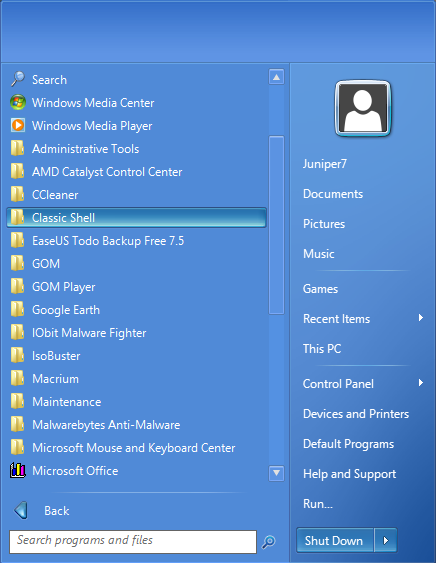This screenshot has width=436, height=563.
Task: Click the Shut Down button
Action: [335, 540]
